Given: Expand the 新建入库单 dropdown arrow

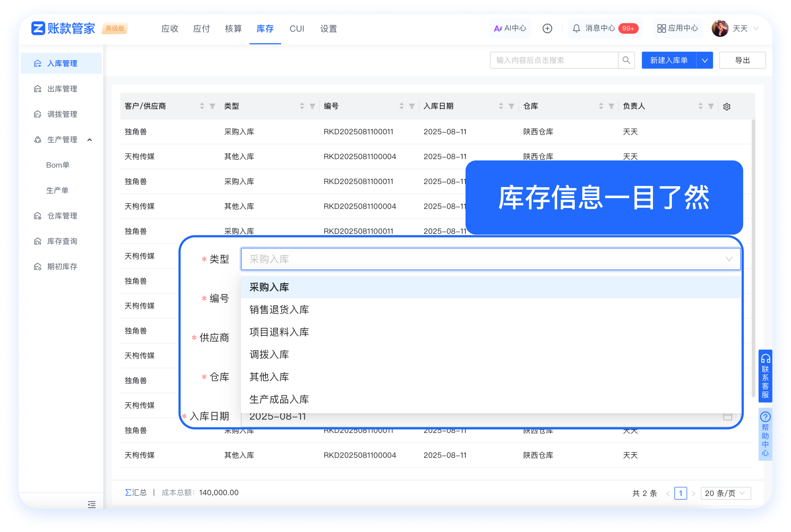Looking at the screenshot, I should pyautogui.click(x=704, y=60).
